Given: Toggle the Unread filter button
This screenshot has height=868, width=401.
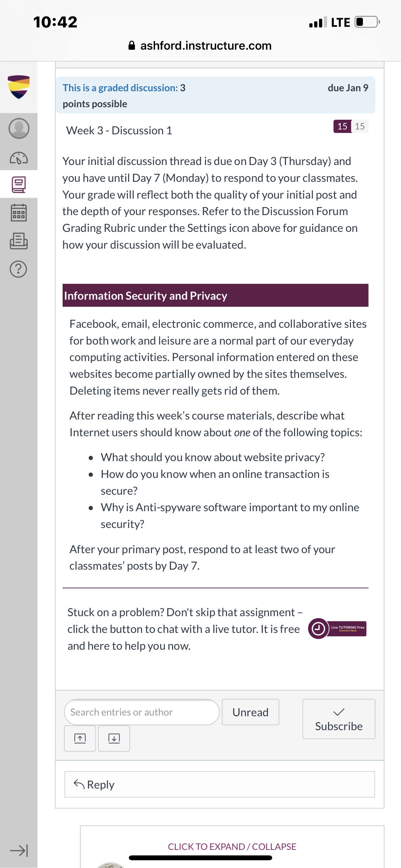Looking at the screenshot, I should (250, 712).
